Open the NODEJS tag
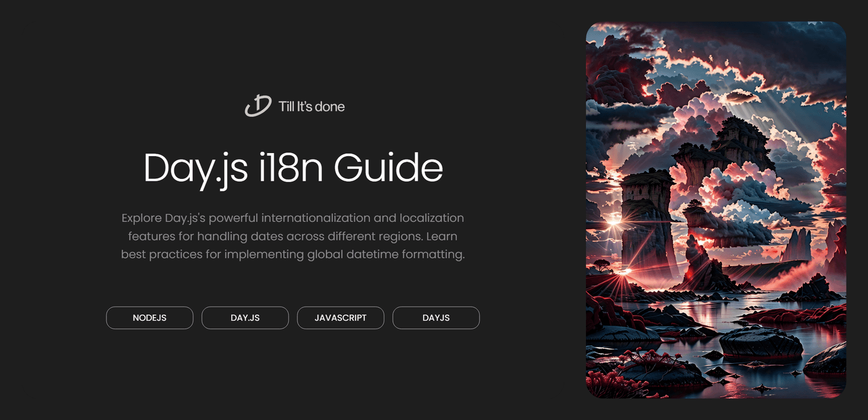The width and height of the screenshot is (868, 420). 149,318
